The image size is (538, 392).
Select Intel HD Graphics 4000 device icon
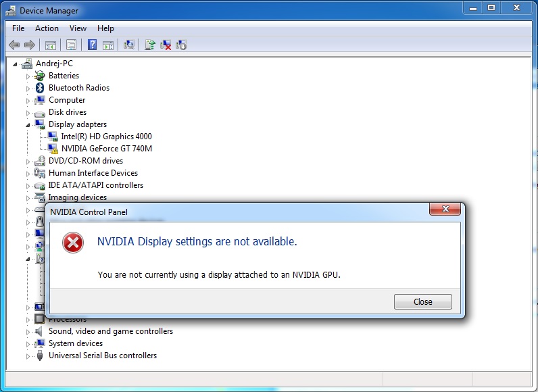53,137
